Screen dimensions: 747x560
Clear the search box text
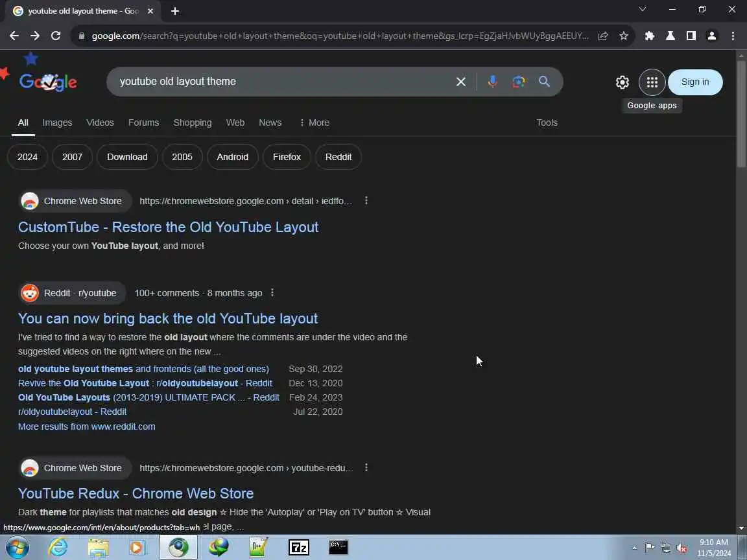[460, 82]
